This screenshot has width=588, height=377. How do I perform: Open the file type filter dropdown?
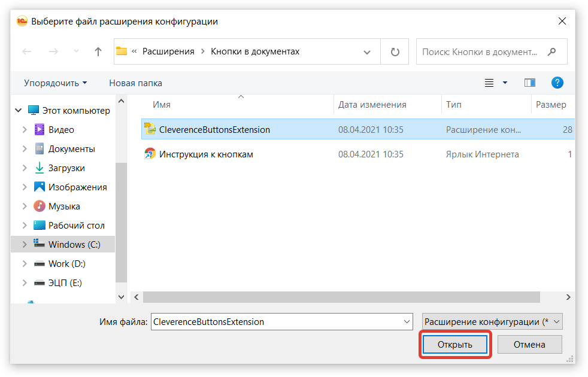coord(492,322)
